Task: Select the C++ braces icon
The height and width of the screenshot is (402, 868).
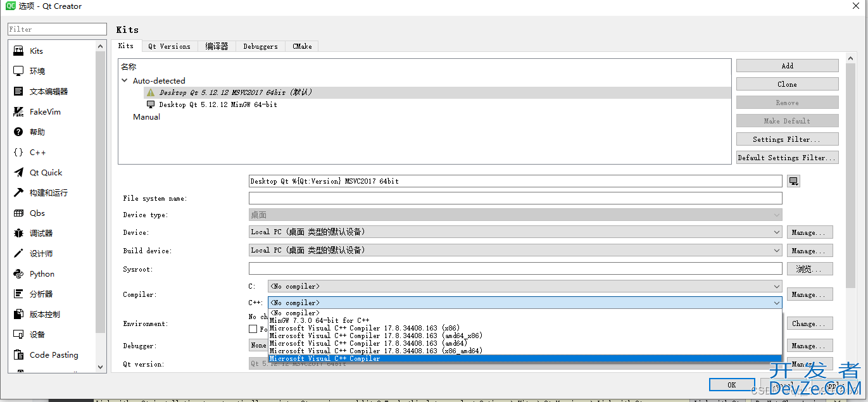Action: coord(18,153)
